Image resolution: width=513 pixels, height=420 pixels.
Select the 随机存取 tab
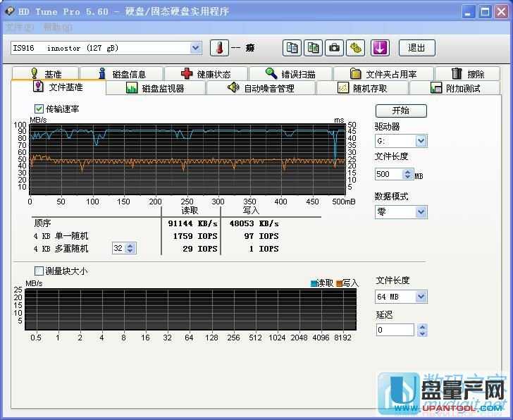point(362,88)
